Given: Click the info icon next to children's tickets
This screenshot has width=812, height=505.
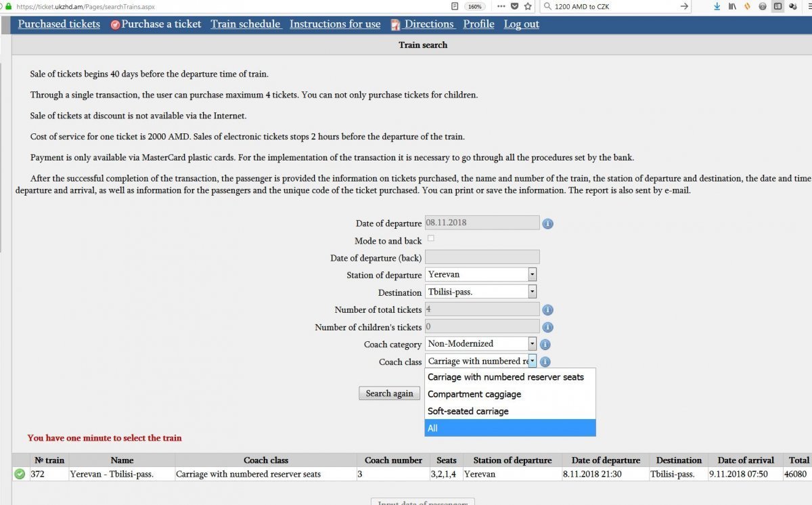Looking at the screenshot, I should tap(547, 327).
